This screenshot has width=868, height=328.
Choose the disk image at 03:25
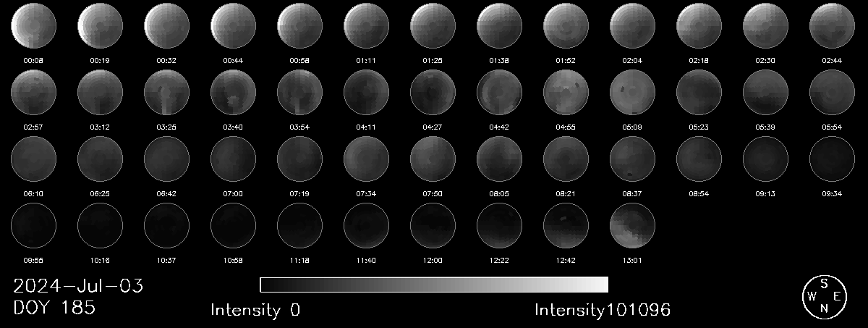pos(166,93)
